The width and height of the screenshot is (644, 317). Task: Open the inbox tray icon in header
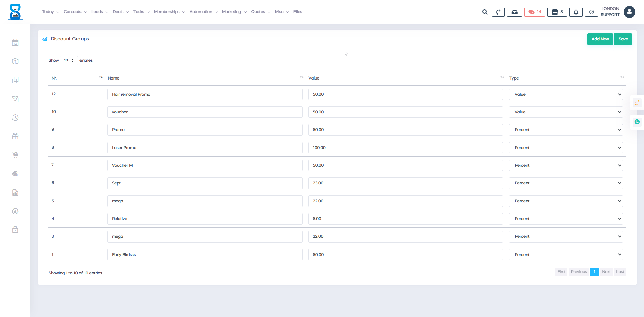coord(514,12)
